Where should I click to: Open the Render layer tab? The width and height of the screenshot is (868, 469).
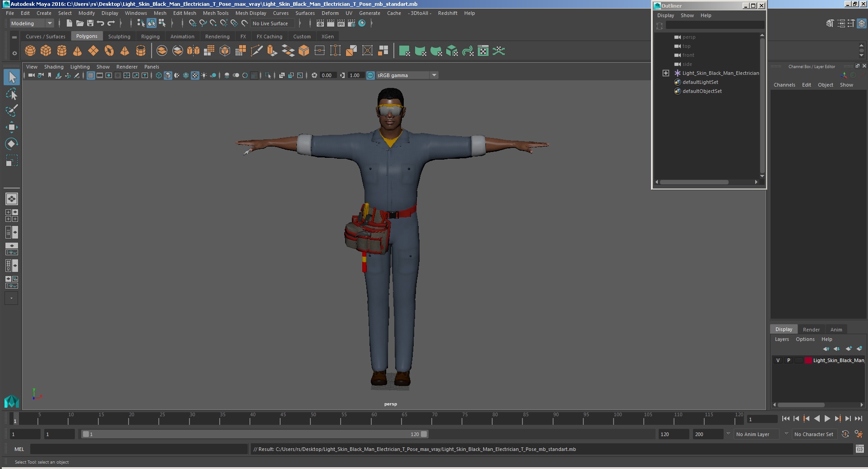811,329
